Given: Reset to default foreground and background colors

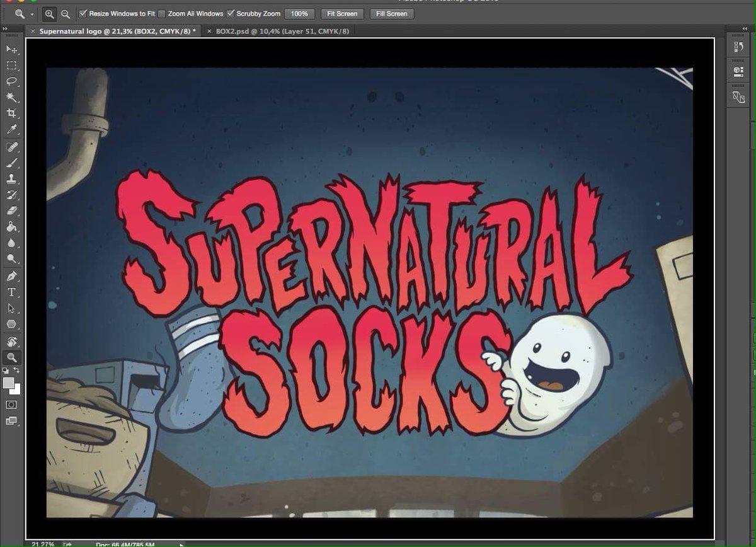Looking at the screenshot, I should [x=6, y=371].
